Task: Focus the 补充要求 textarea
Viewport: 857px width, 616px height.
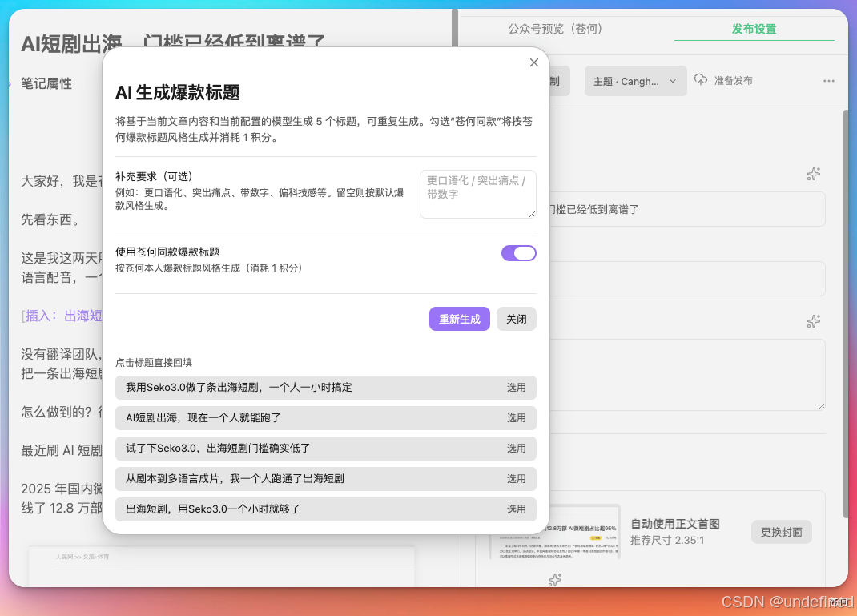Action: [477, 194]
